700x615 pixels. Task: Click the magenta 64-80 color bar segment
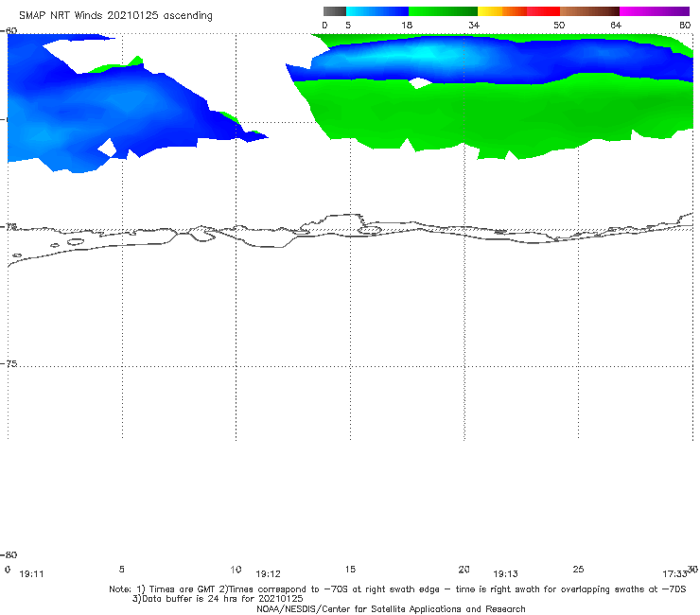pos(655,11)
